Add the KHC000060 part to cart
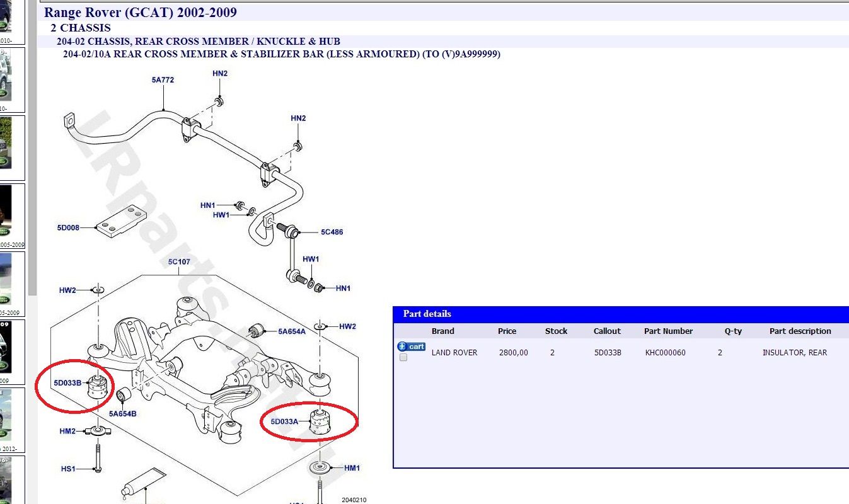849x504 pixels. (411, 346)
